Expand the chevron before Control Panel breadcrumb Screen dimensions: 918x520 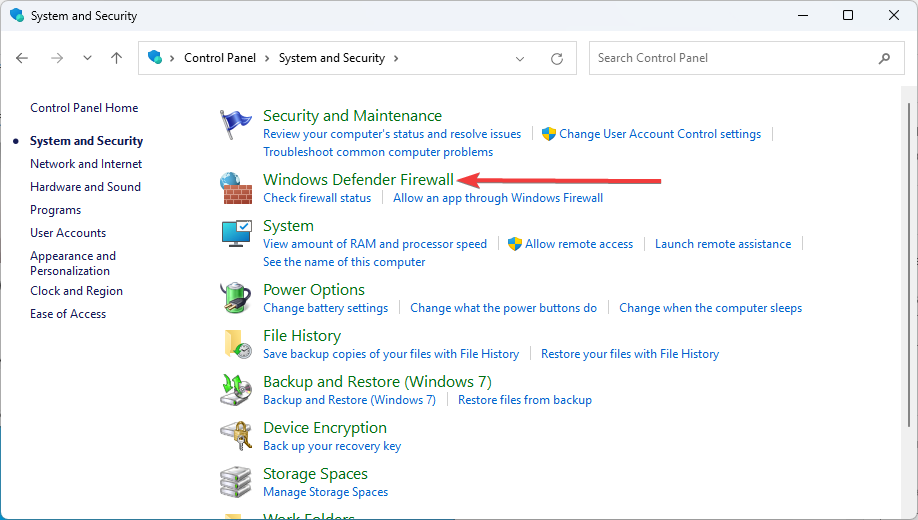point(172,58)
